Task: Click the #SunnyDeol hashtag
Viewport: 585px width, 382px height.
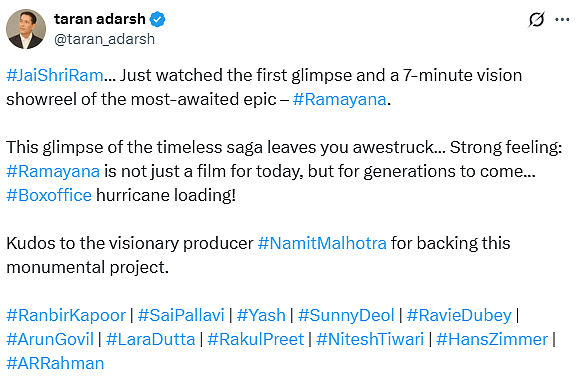Action: pos(346,315)
